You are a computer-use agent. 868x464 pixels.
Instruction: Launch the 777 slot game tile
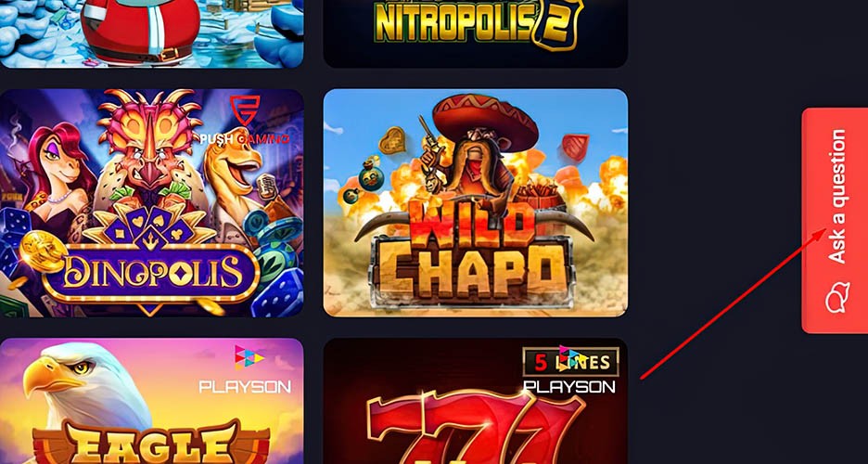[476, 401]
